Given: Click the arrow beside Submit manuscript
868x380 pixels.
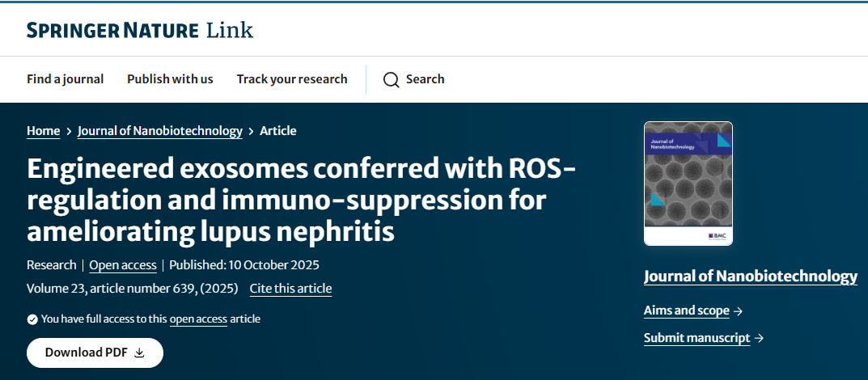Looking at the screenshot, I should tap(759, 339).
